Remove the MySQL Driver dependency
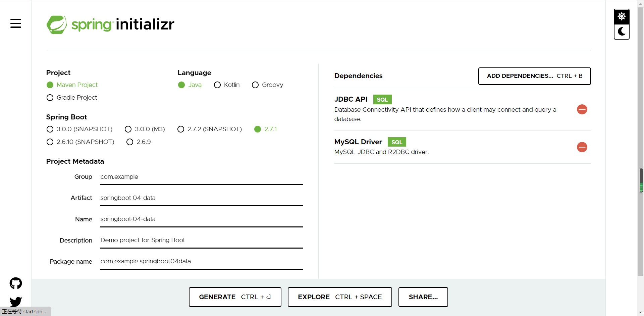 [582, 147]
